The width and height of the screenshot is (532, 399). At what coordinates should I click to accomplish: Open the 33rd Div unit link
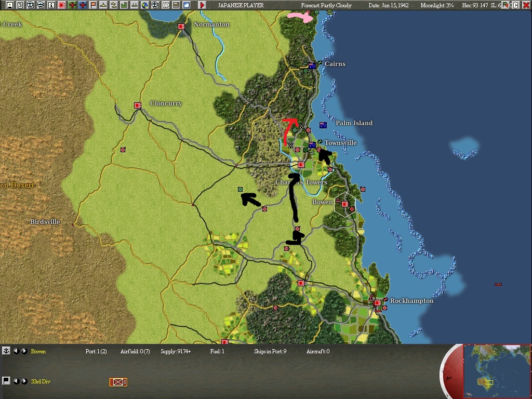tap(41, 381)
